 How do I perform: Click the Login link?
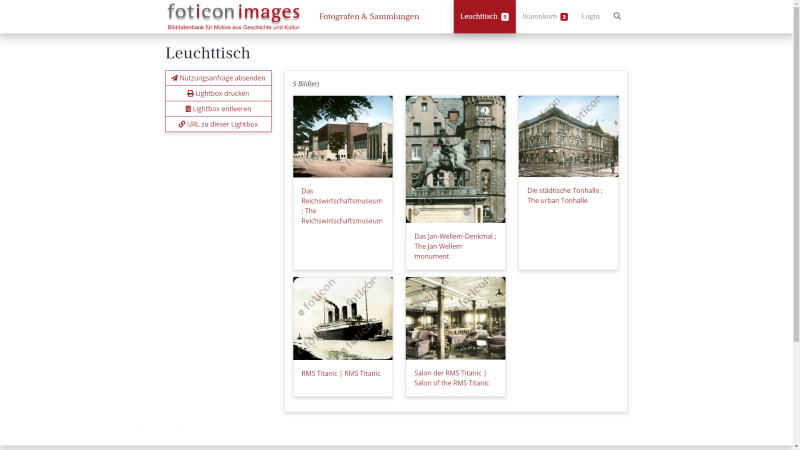pyautogui.click(x=590, y=16)
